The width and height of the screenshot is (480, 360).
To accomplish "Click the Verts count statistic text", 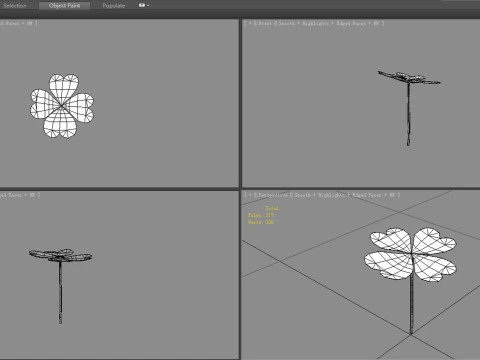I will click(x=261, y=222).
